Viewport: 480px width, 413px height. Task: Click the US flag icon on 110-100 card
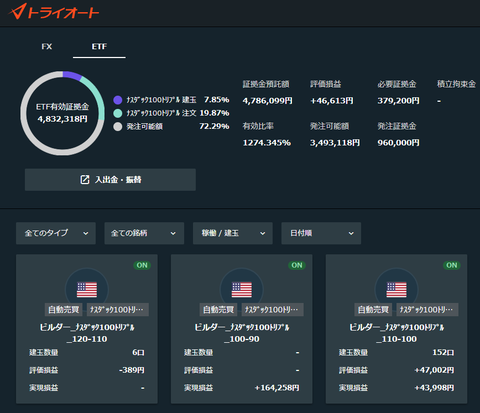396,290
